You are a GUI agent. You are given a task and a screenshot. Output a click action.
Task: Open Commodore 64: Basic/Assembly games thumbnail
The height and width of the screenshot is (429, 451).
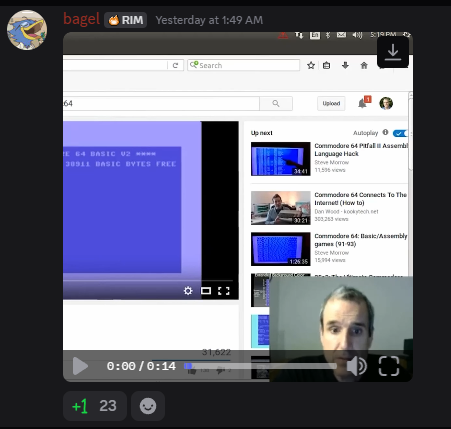(281, 249)
